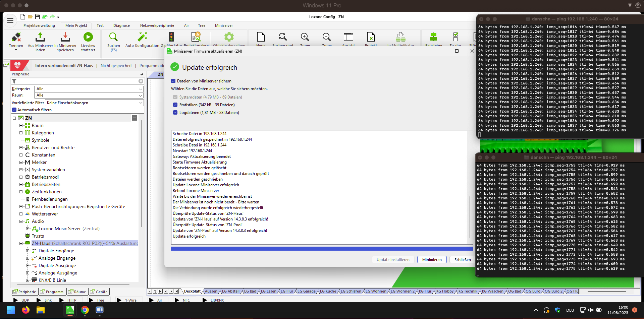Collapse tree with the ZN minus button

click(x=135, y=118)
